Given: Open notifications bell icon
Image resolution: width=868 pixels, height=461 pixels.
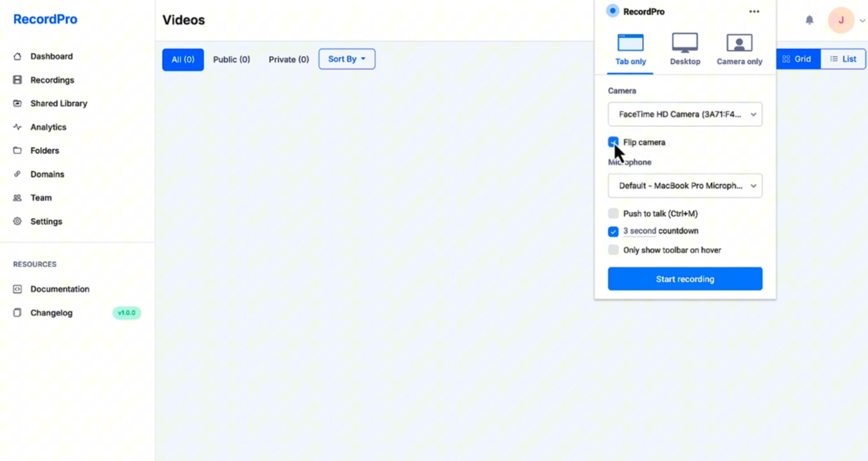Looking at the screenshot, I should click(x=809, y=20).
